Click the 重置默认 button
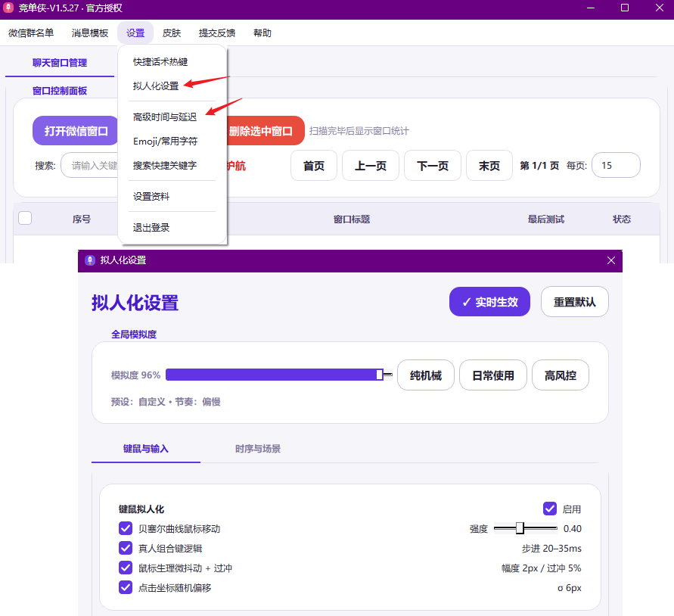This screenshot has width=674, height=616. point(575,301)
